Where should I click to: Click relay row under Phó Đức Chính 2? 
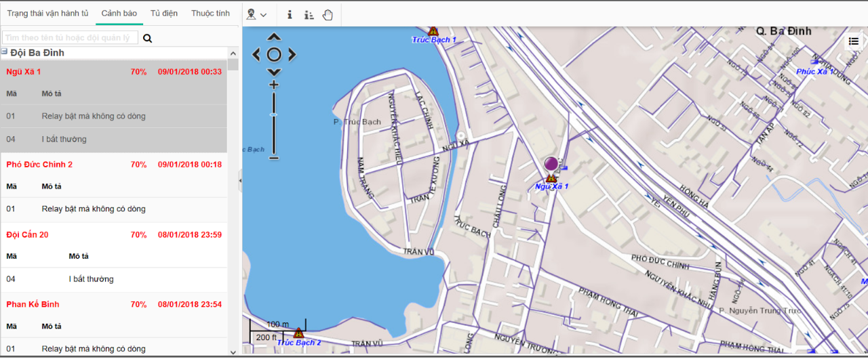click(x=114, y=209)
